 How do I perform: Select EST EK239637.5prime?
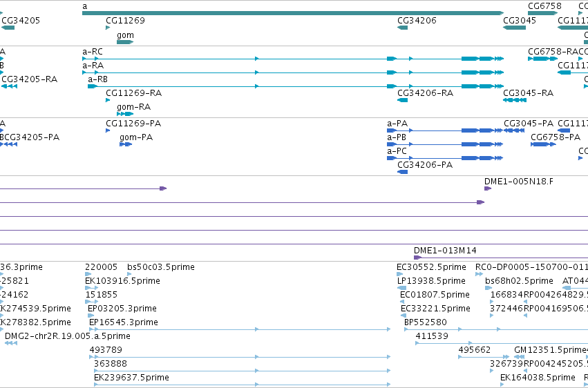(243, 385)
